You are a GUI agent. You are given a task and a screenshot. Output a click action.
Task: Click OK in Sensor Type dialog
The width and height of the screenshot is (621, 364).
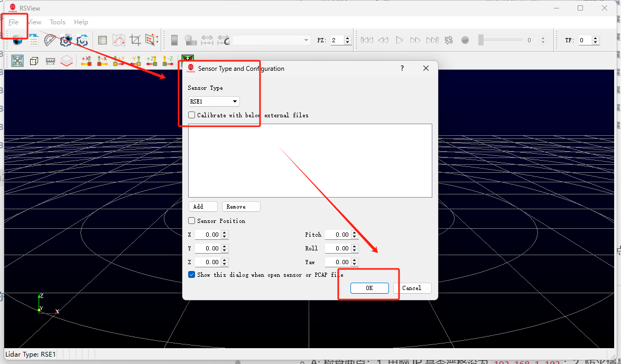coord(369,288)
